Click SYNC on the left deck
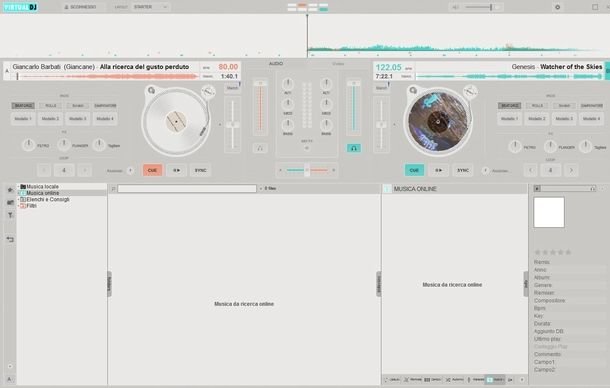Screen dimensions: 610x388 [200, 170]
